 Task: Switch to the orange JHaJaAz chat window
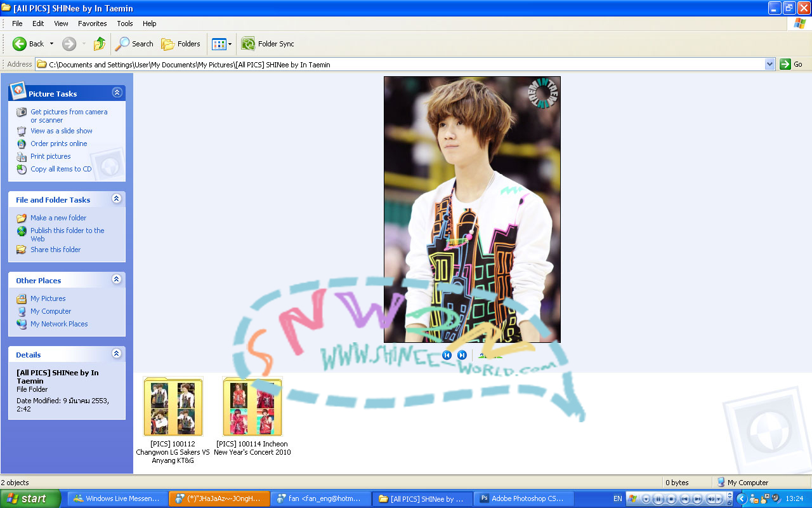(x=219, y=498)
